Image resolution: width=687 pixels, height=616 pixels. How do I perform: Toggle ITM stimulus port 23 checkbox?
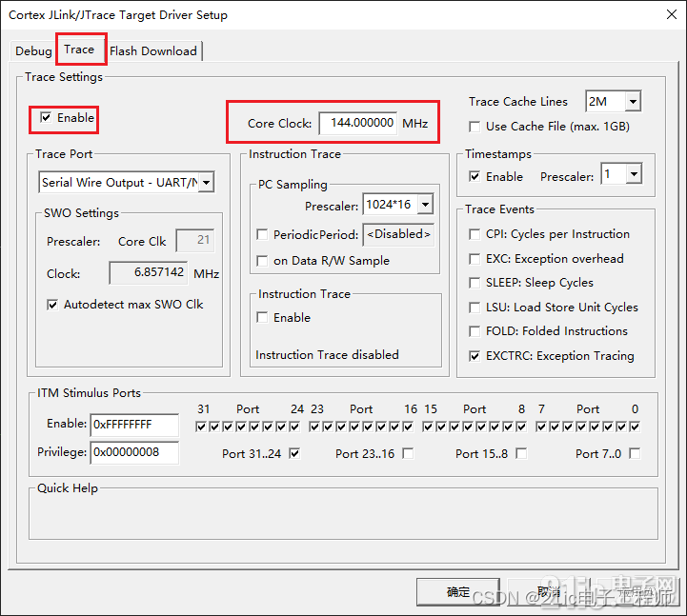pyautogui.click(x=314, y=427)
